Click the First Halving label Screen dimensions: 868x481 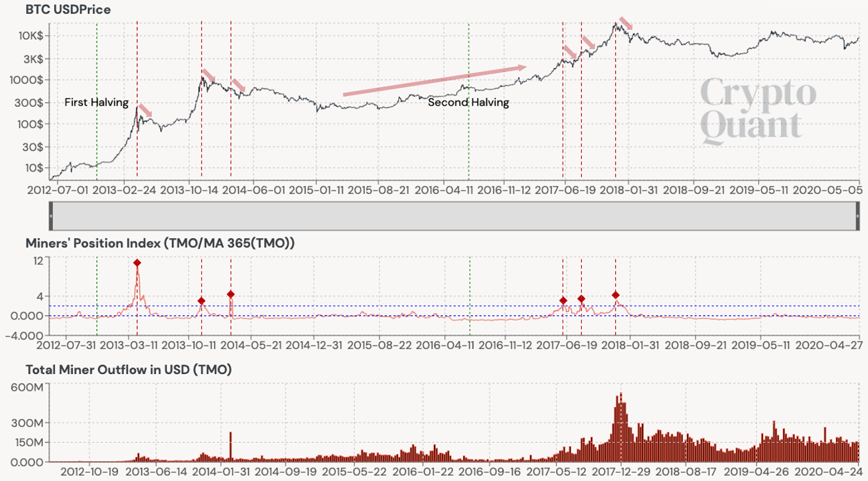97,102
